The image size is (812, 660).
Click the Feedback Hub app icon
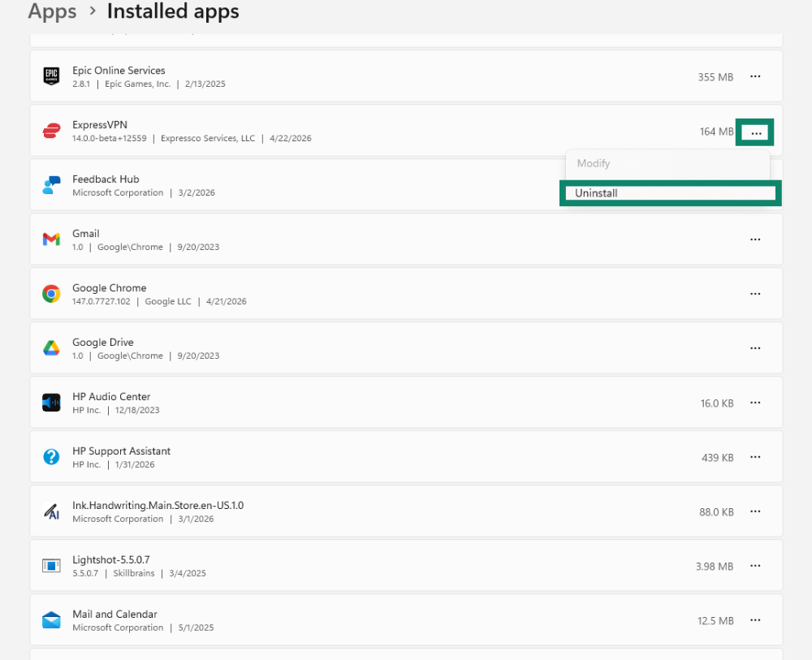point(51,185)
